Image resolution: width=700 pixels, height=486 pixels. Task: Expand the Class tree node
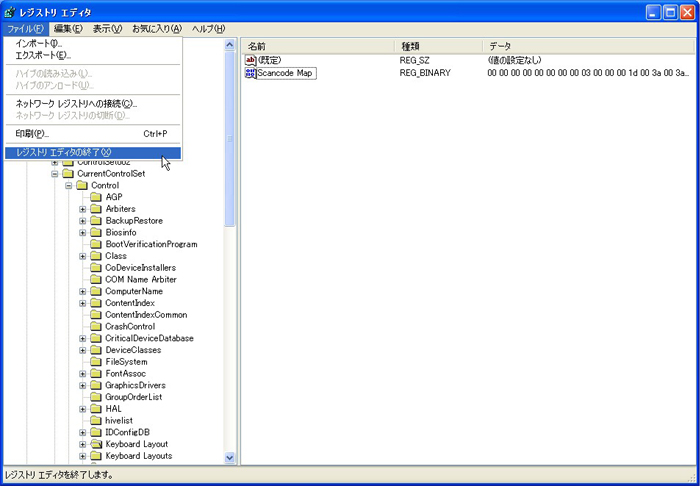pos(83,256)
